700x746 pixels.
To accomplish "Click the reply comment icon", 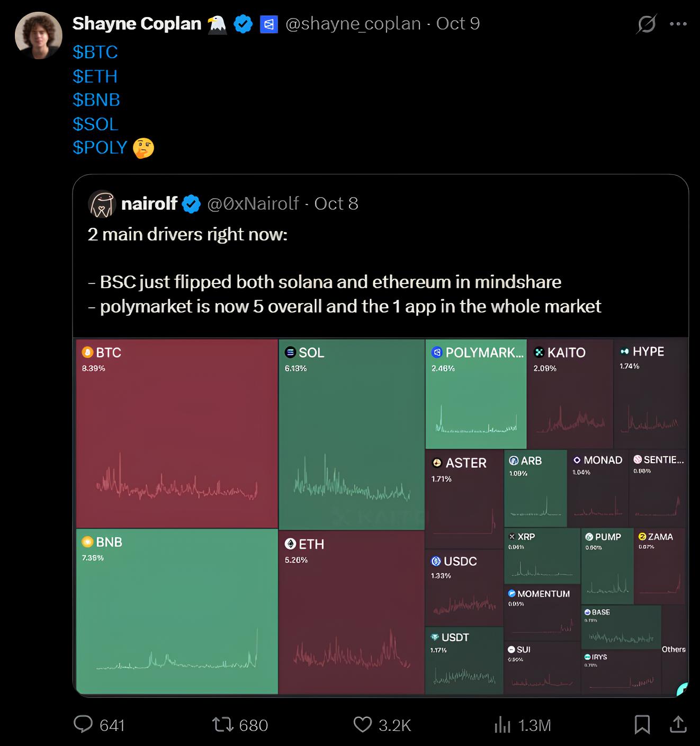I will pyautogui.click(x=83, y=724).
